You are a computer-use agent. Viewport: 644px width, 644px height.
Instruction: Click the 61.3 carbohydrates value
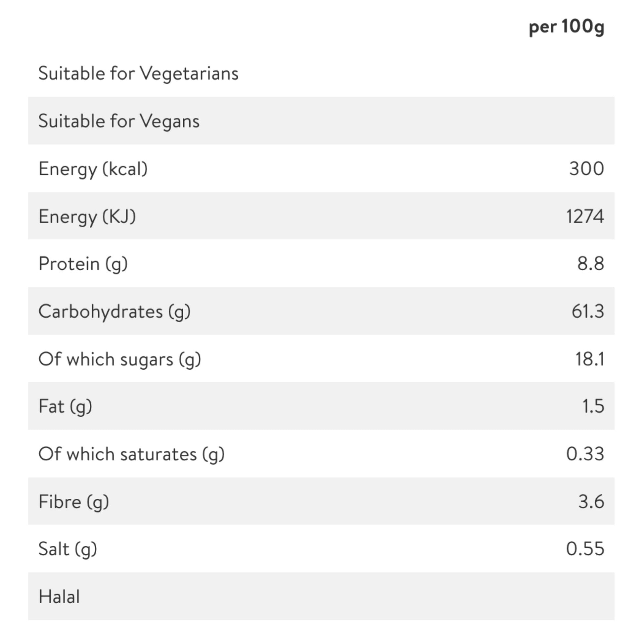click(588, 311)
